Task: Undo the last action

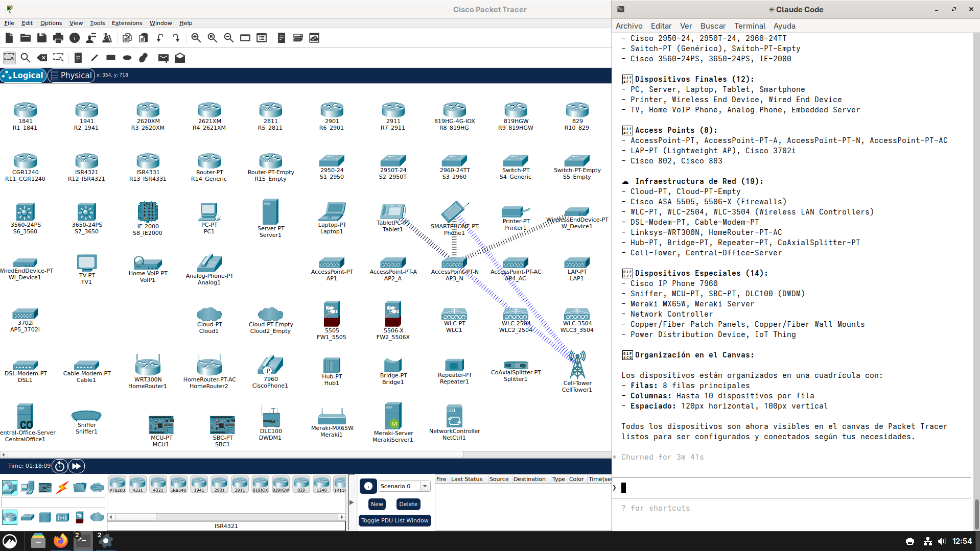Action: (x=159, y=38)
